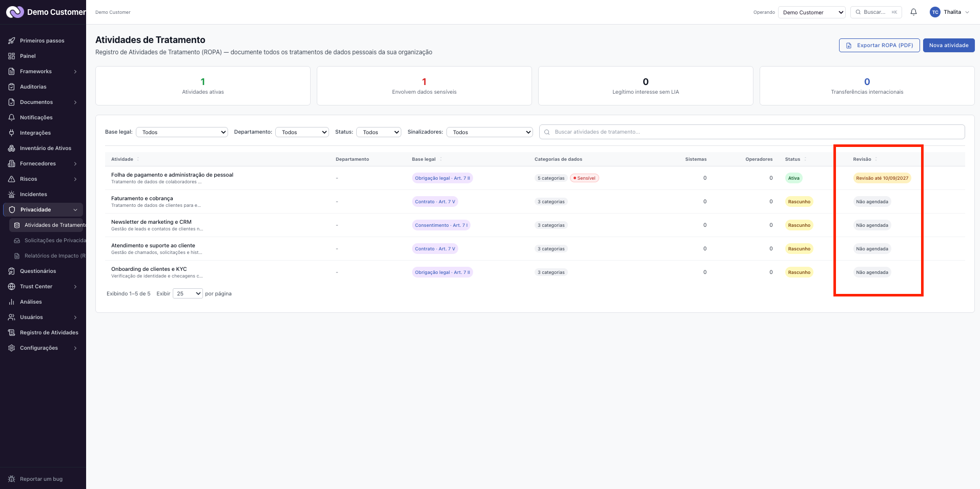Screen dimensions: 980x489
Task: Open the Sinalizadores filter dropdown
Action: (489, 132)
